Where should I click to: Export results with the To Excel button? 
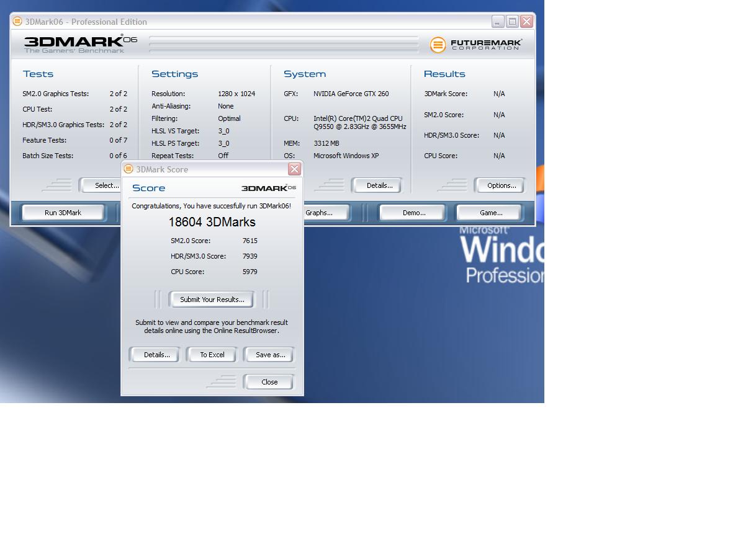(x=212, y=355)
